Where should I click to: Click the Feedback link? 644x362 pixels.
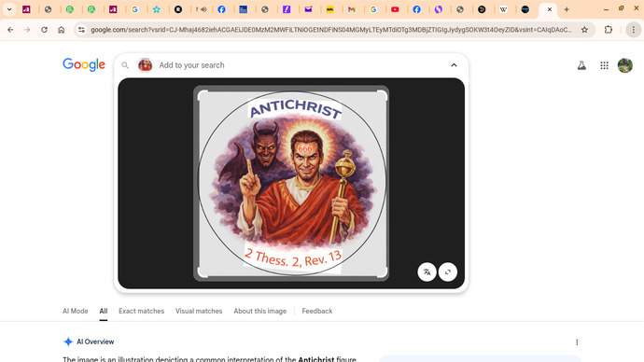point(317,311)
